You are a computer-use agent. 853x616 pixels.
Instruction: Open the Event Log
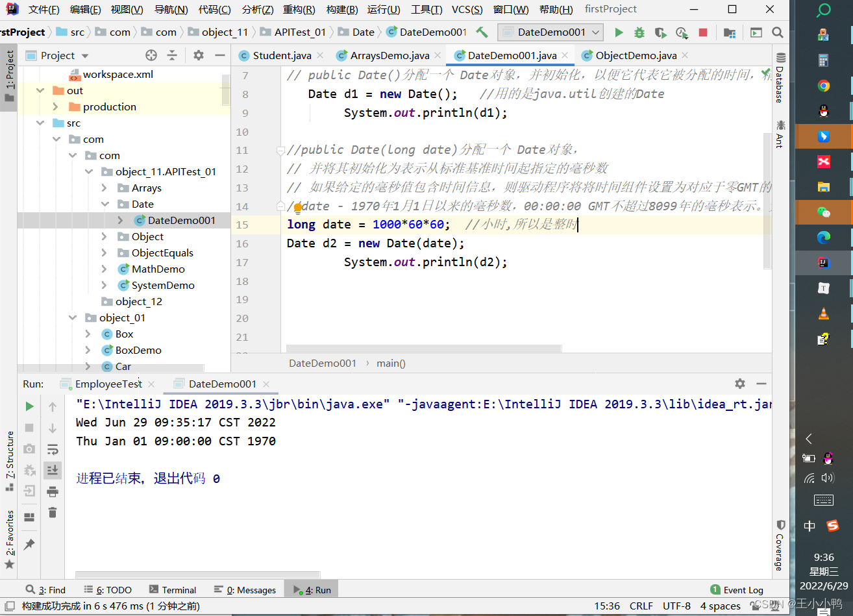pos(737,589)
